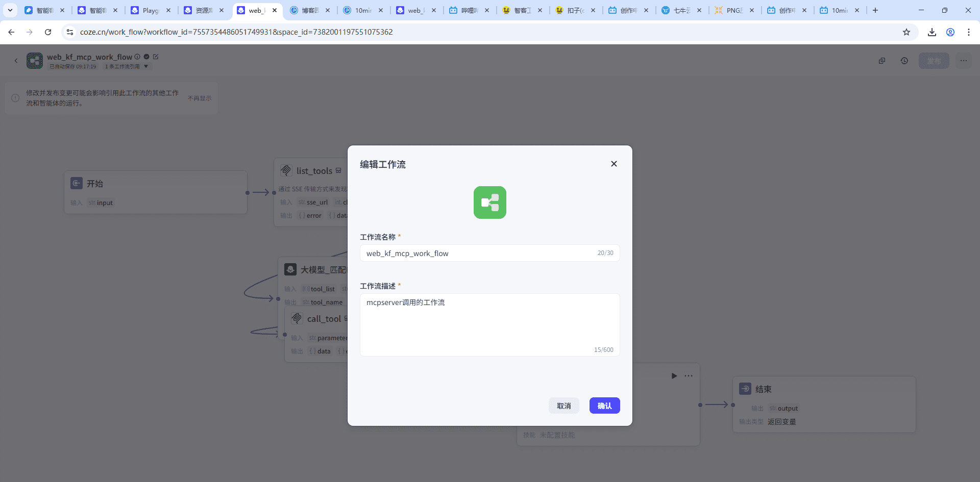Click the info icon next to workflow title
980x482 pixels.
tap(137, 57)
